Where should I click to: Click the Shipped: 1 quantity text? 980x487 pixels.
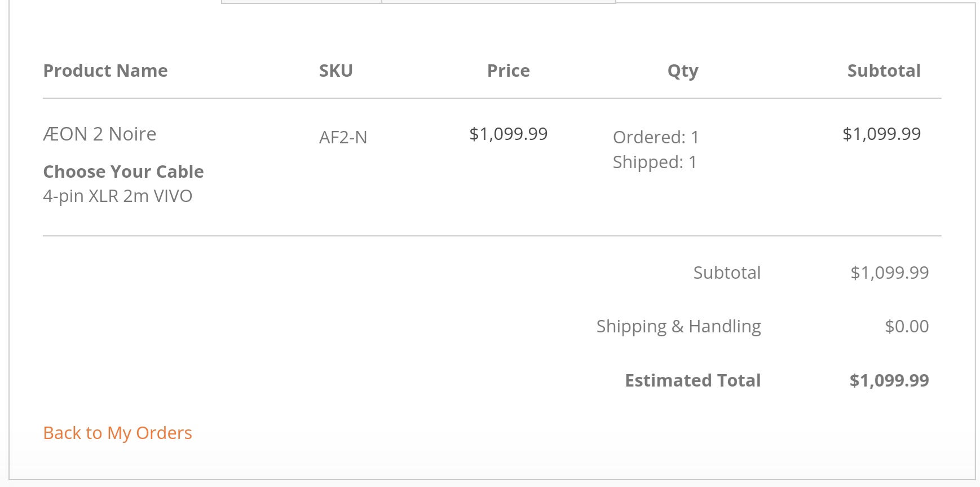click(x=655, y=162)
